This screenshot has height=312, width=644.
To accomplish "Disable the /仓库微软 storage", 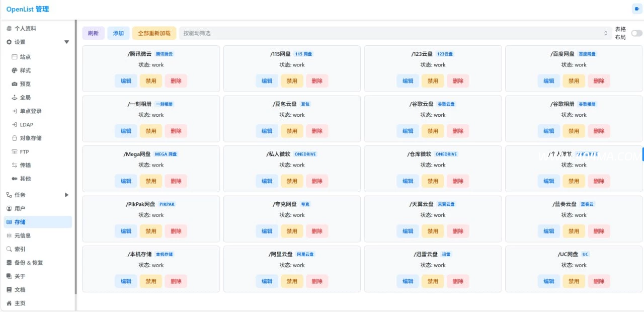I will (433, 181).
